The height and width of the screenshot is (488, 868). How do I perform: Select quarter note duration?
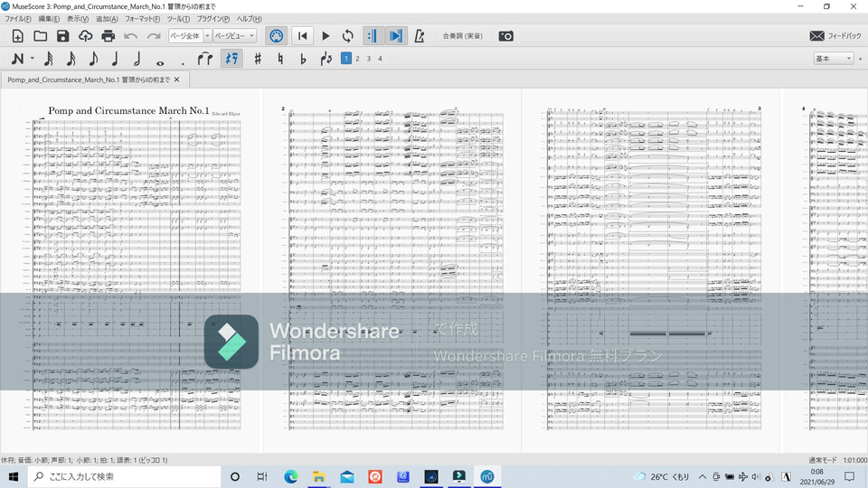(115, 59)
